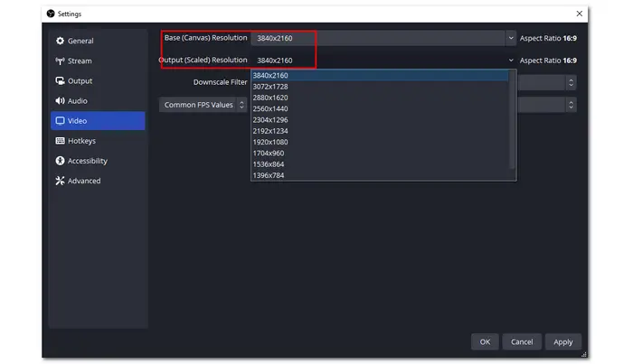Click the Cancel button
This screenshot has width=633, height=364.
click(x=522, y=342)
